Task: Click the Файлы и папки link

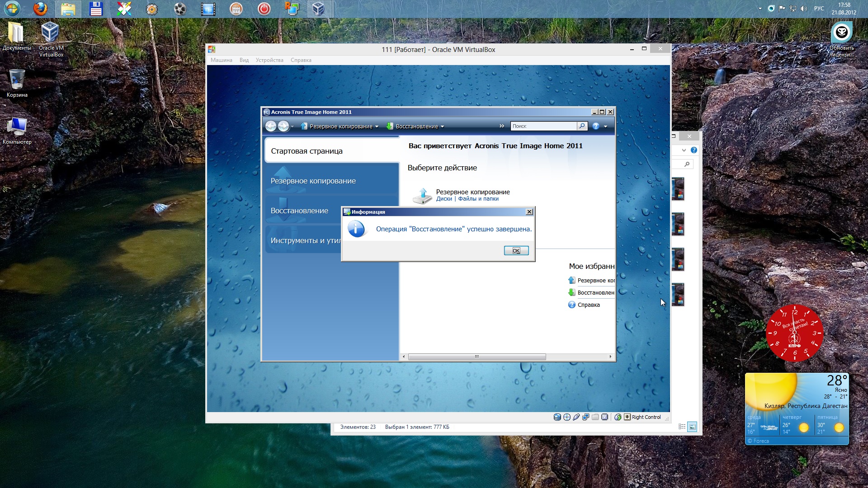Action: point(478,199)
